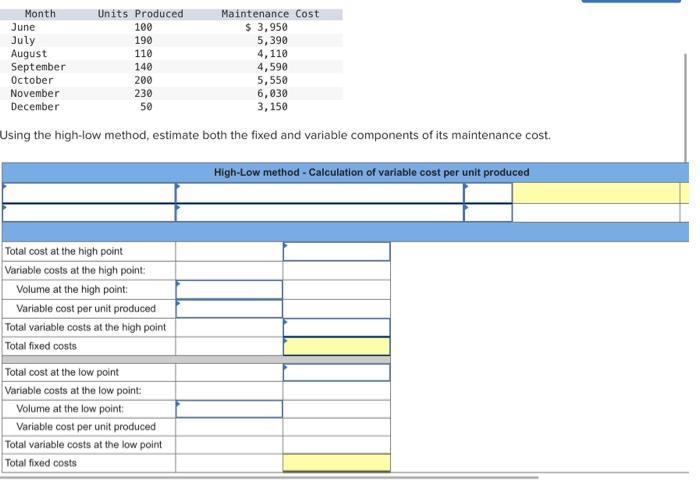Viewport: 700px width, 485px height.
Task: Click the blue button at top right
Action: pos(631,1)
